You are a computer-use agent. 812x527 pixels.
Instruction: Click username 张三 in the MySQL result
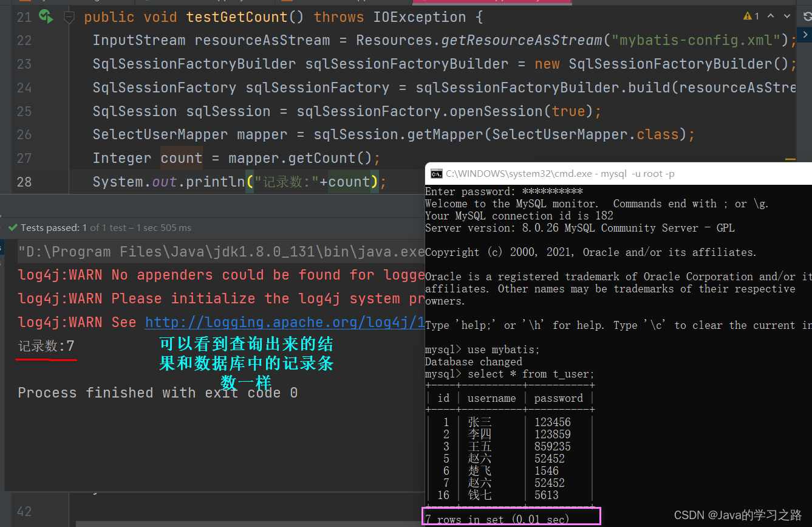pyautogui.click(x=480, y=422)
